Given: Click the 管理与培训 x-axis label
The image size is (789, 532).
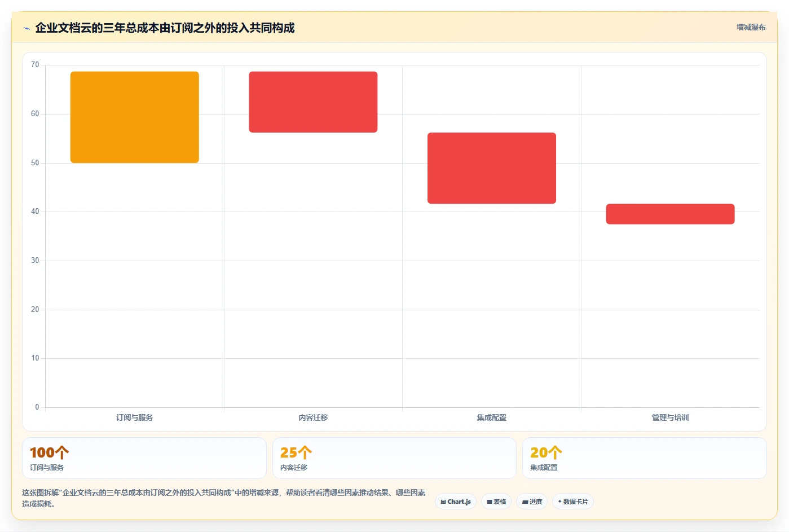Looking at the screenshot, I should click(670, 417).
